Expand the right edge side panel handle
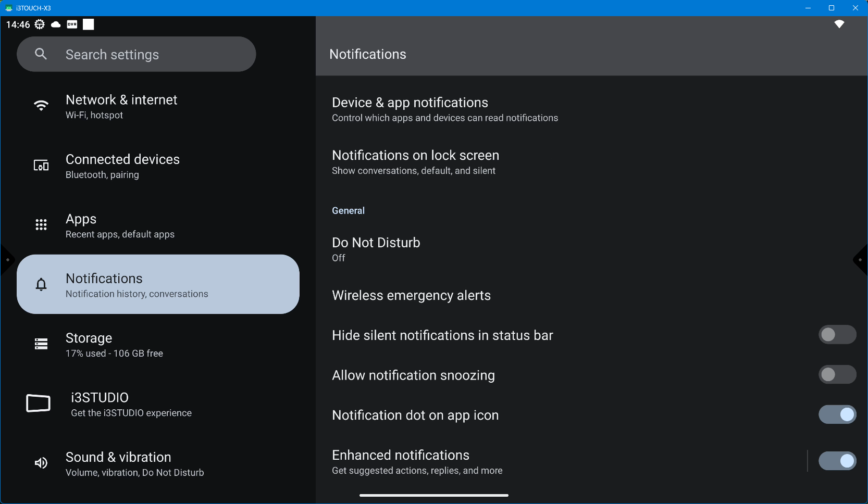The image size is (868, 504). 861,260
